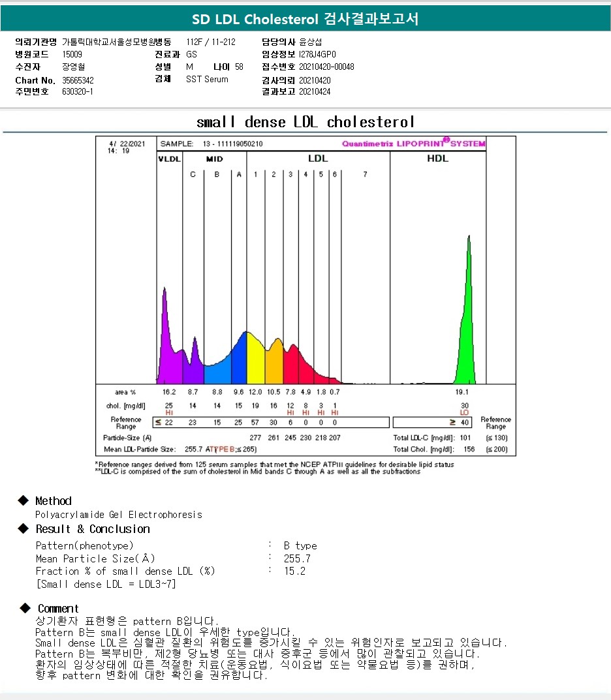Screen dimensions: 611x700
Task: Click the 'MID' column header in chart
Action: 214,159
